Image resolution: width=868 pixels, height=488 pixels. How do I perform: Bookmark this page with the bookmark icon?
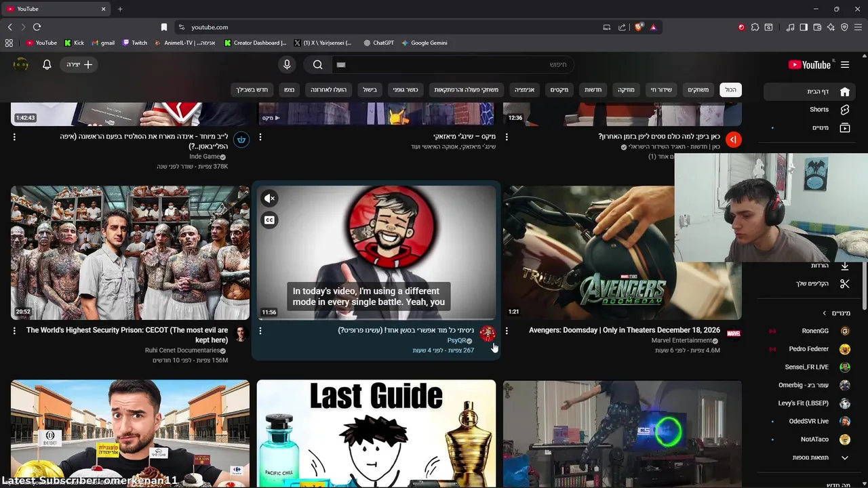(x=164, y=27)
